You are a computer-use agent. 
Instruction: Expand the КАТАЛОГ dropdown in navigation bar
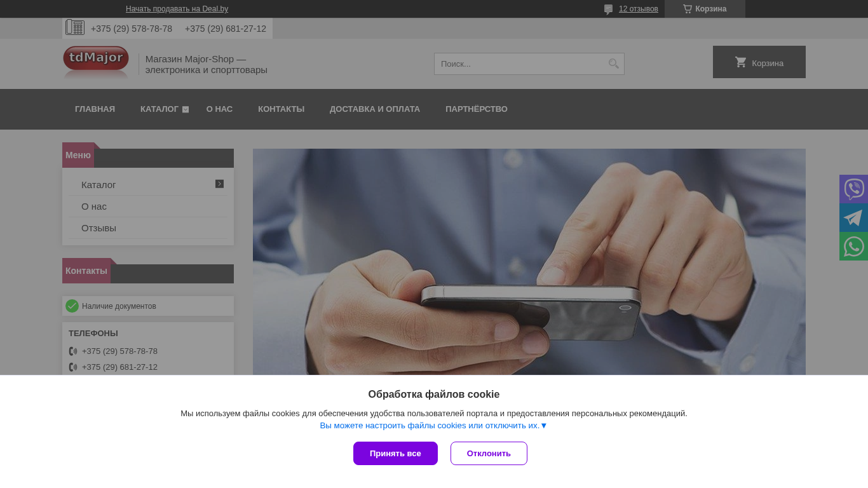pyautogui.click(x=186, y=109)
